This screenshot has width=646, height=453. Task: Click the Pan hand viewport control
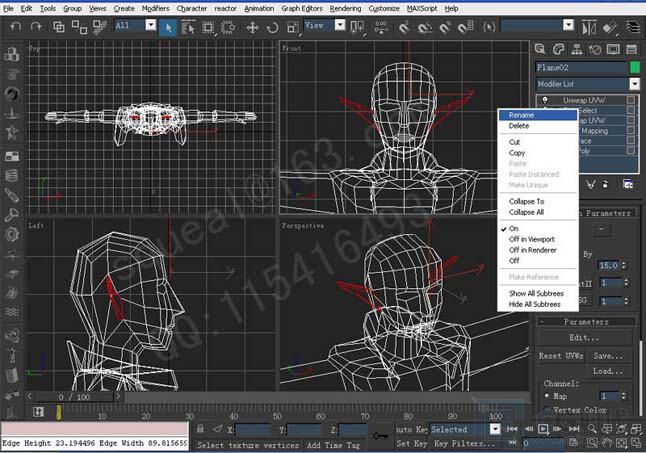pos(606,443)
